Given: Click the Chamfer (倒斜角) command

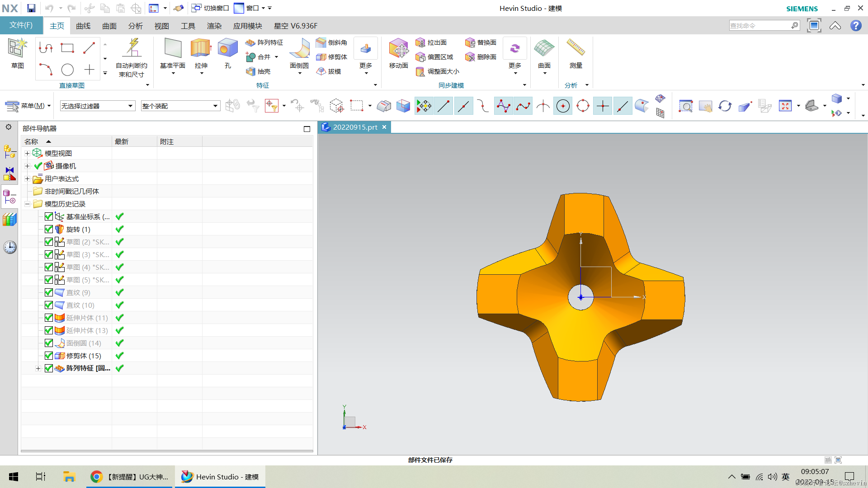Looking at the screenshot, I should point(331,42).
